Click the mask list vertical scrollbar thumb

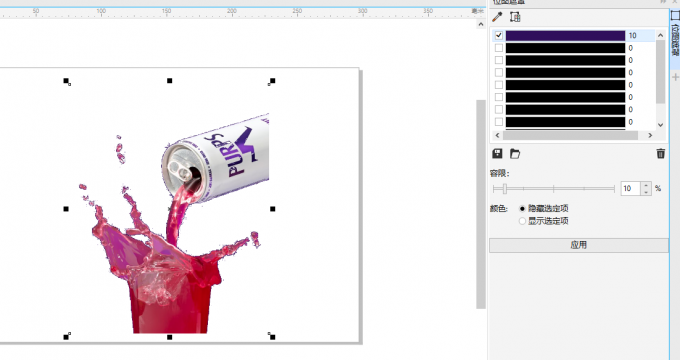click(660, 72)
